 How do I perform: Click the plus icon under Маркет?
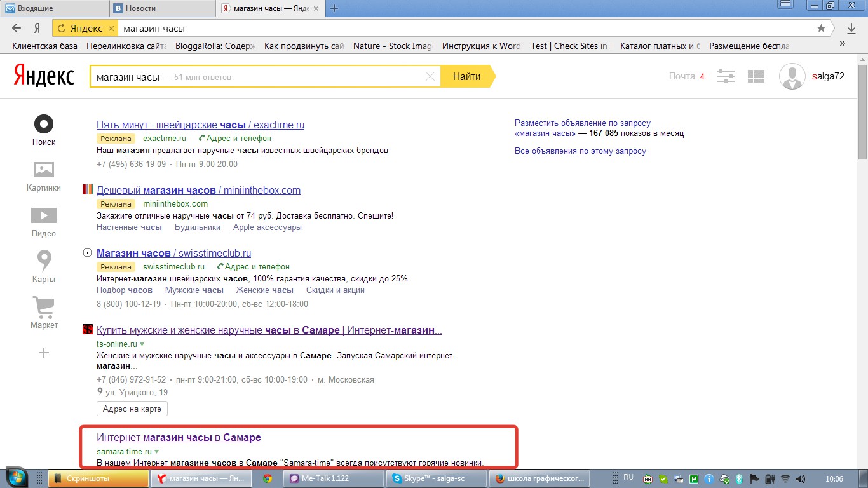click(44, 353)
